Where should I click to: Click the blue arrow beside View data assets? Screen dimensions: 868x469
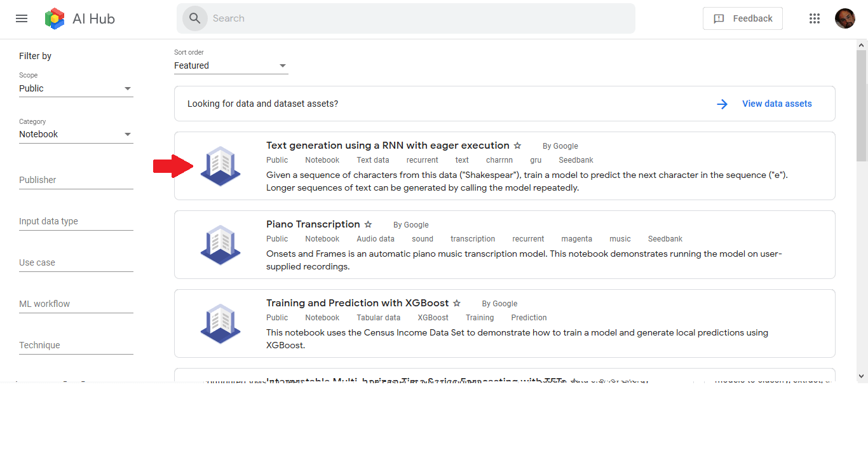point(722,104)
